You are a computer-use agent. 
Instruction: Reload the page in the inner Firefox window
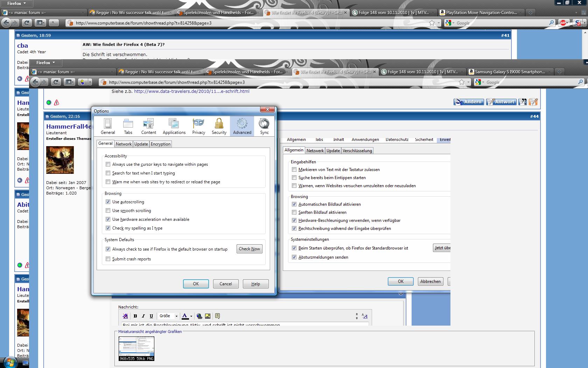(x=56, y=82)
